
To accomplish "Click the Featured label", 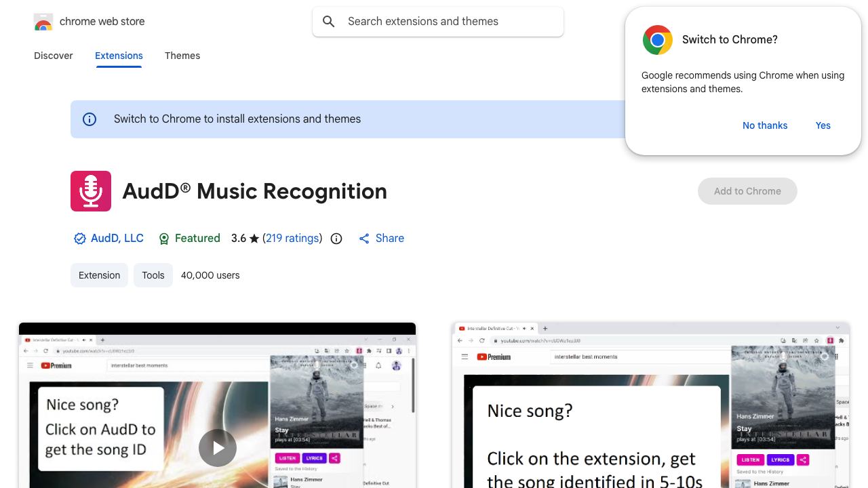I will 197,239.
